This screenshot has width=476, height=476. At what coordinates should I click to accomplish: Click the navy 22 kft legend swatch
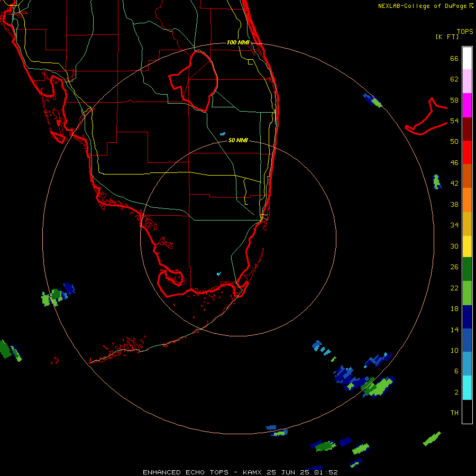[467, 317]
